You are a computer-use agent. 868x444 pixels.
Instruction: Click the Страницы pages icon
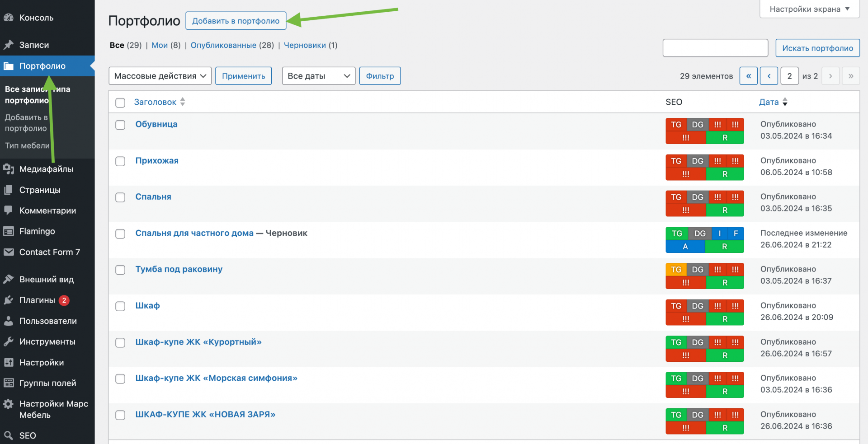[x=9, y=190]
